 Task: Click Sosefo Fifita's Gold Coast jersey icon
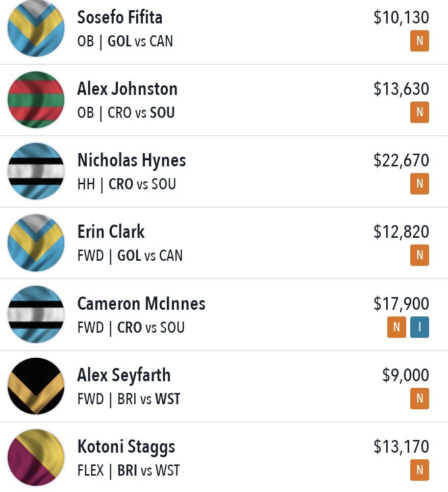pyautogui.click(x=36, y=28)
